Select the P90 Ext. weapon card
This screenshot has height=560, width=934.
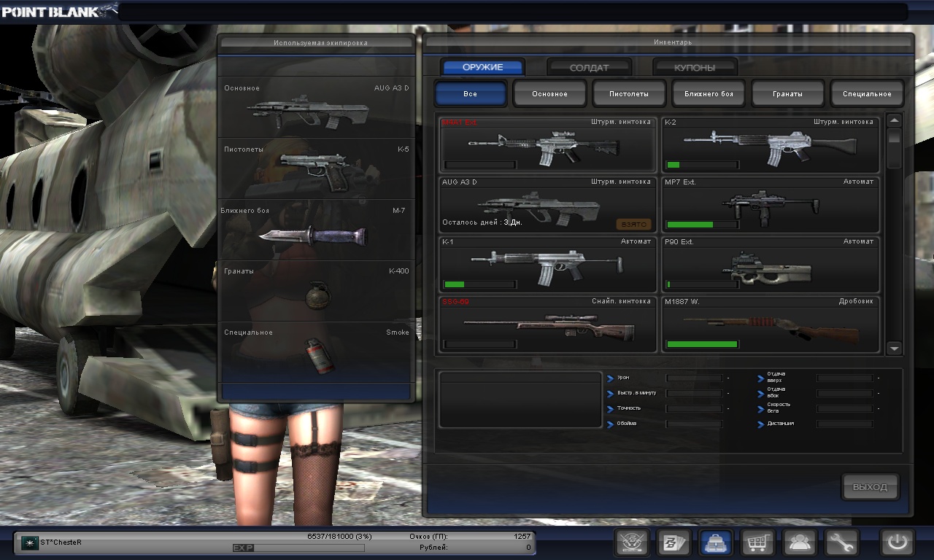coord(770,265)
